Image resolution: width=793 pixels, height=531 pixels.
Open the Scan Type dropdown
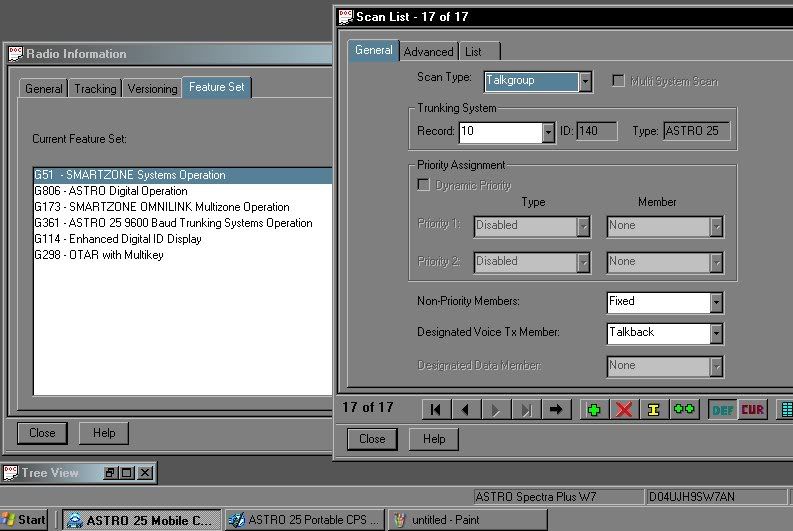point(585,81)
